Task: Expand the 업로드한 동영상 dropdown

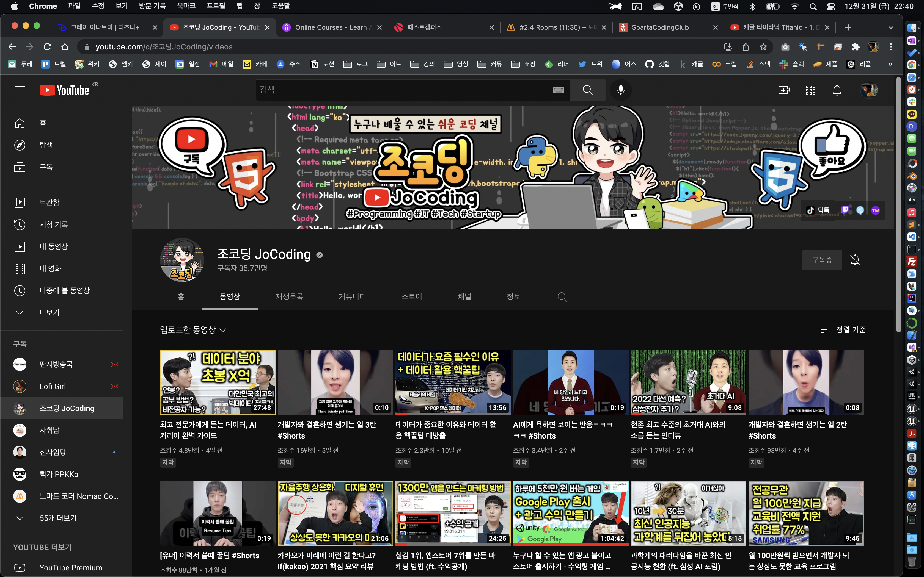Action: pyautogui.click(x=193, y=330)
